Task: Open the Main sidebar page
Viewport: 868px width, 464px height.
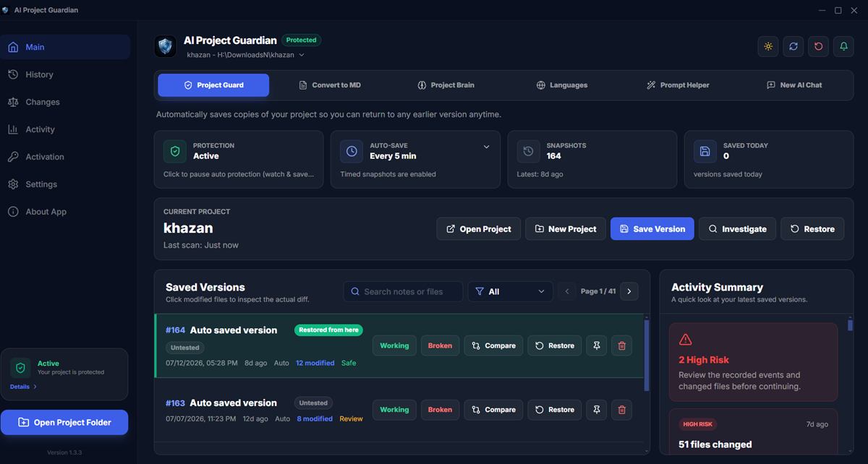Action: [65, 47]
